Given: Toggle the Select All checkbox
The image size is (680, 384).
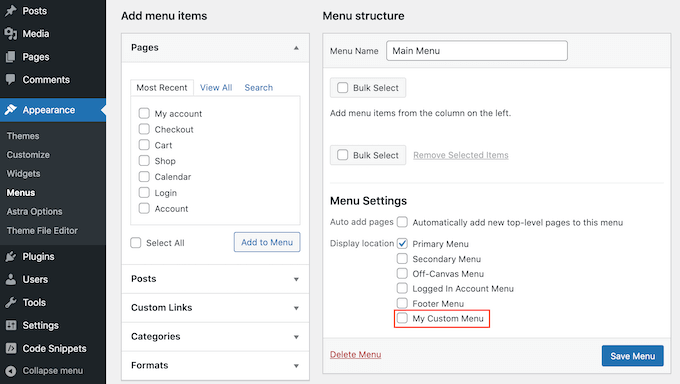Looking at the screenshot, I should pyautogui.click(x=136, y=243).
